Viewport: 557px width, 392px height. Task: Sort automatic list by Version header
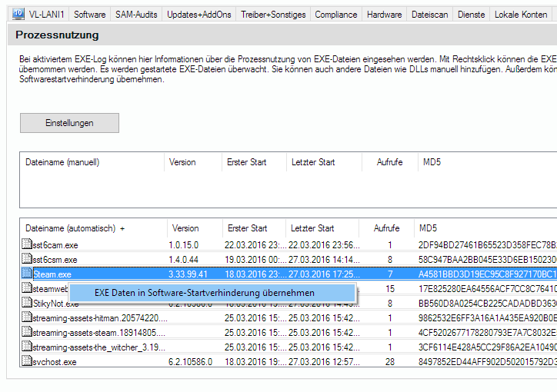(x=195, y=228)
